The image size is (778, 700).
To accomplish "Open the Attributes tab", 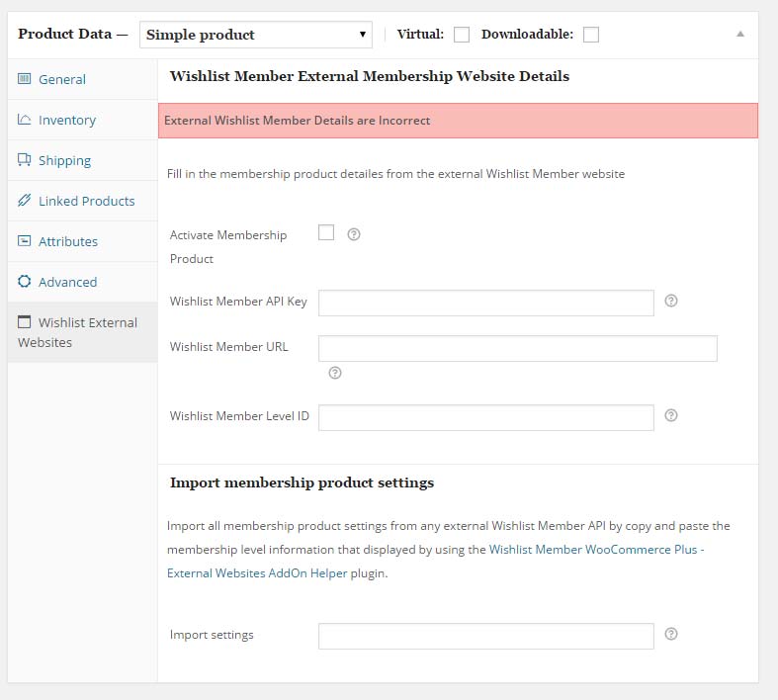I will pyautogui.click(x=82, y=241).
